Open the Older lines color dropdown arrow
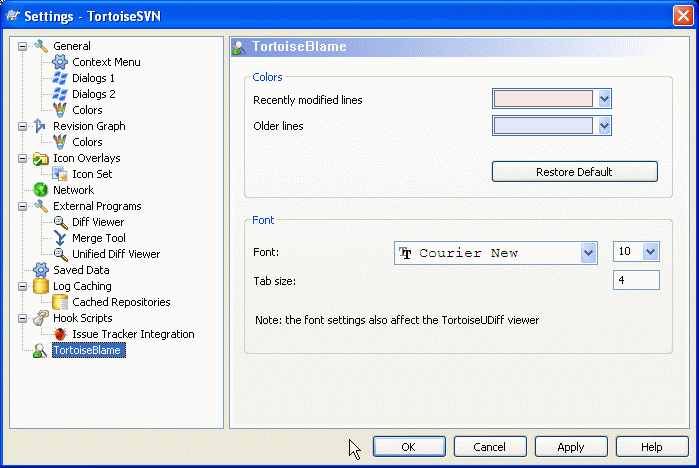This screenshot has width=699, height=468. click(x=604, y=126)
